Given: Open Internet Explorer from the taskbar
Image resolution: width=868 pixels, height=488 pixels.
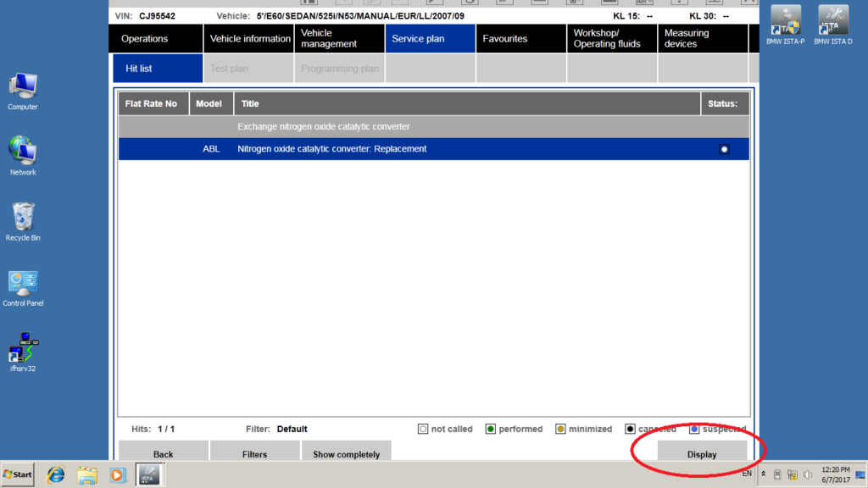Looking at the screenshot, I should point(55,474).
